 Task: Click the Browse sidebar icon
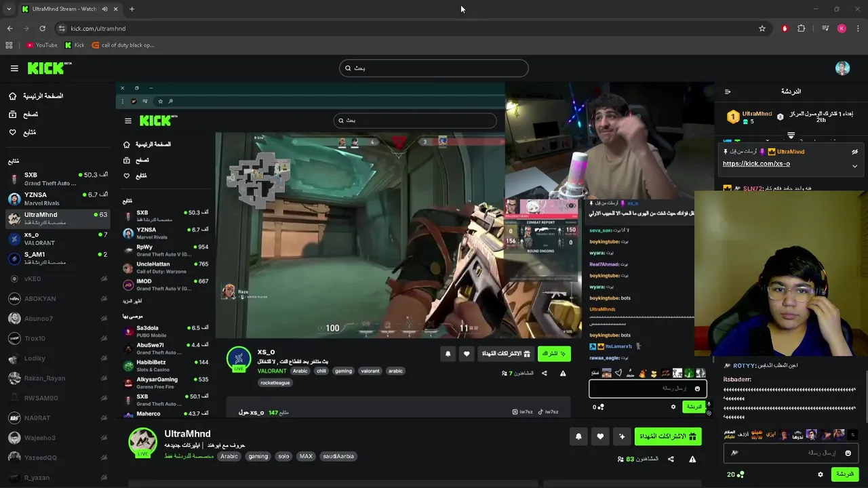12,115
